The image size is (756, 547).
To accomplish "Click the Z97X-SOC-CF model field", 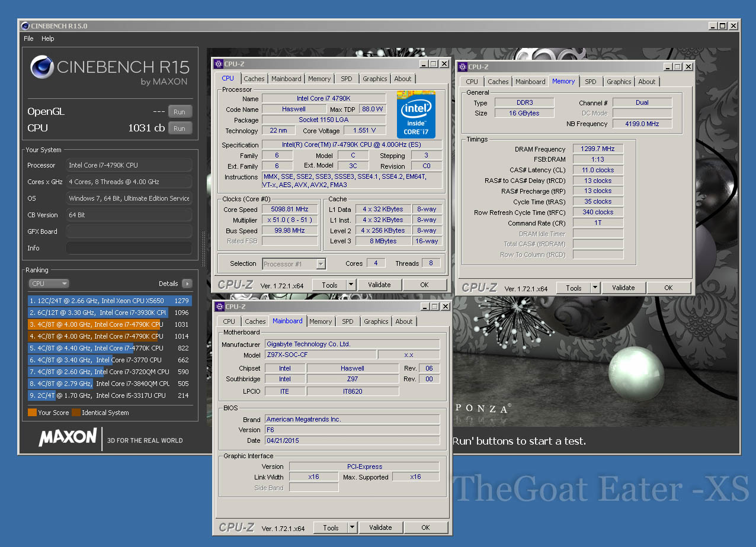I will click(x=321, y=355).
